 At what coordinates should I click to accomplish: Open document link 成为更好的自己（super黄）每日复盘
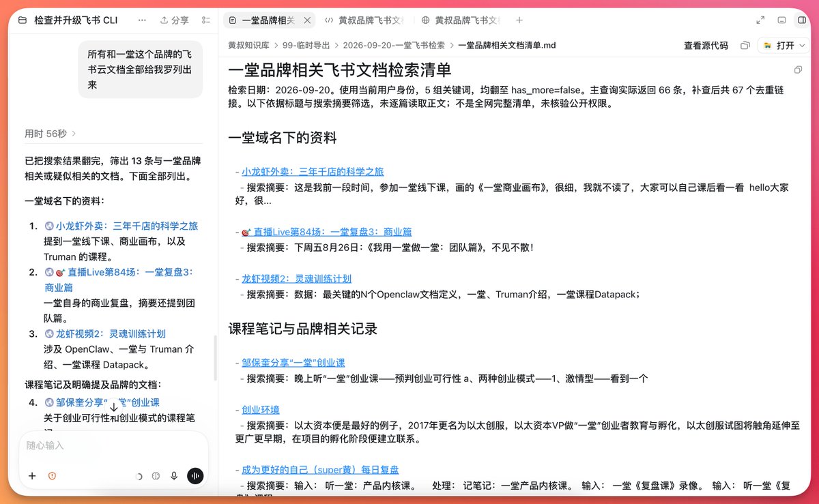[x=320, y=470]
